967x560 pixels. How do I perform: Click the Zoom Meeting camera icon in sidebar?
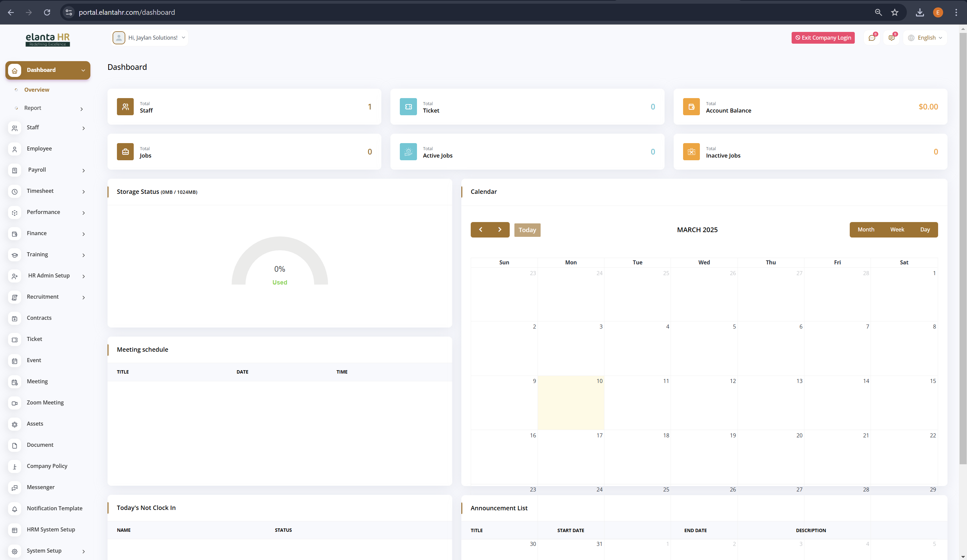click(x=14, y=403)
